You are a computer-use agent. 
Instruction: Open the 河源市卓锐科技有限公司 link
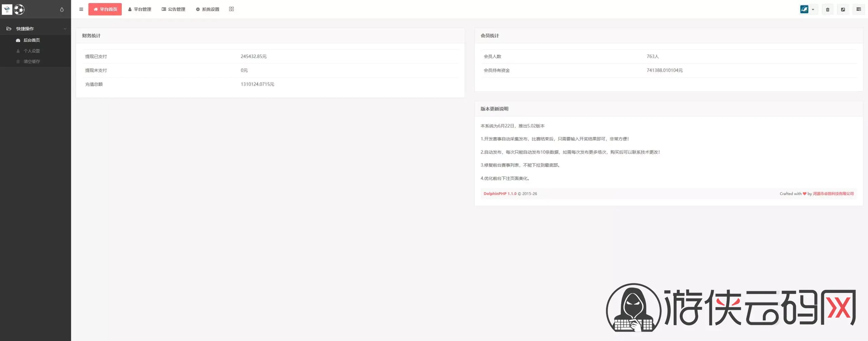(833, 194)
